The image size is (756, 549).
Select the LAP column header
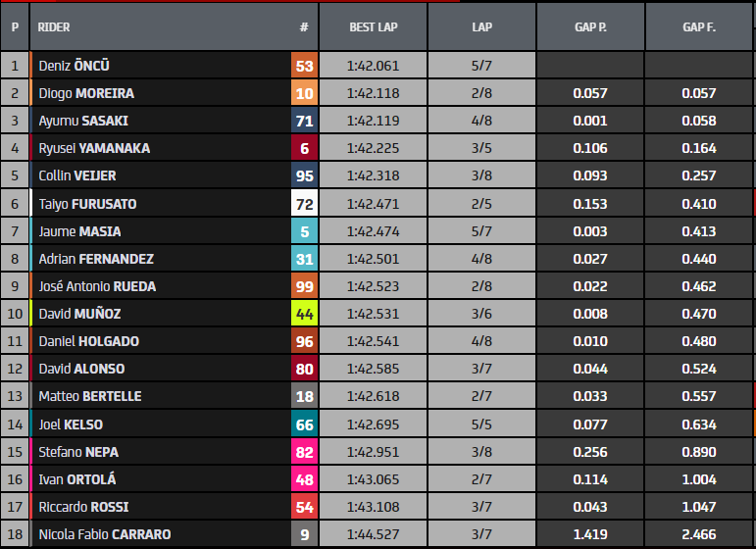click(x=481, y=27)
